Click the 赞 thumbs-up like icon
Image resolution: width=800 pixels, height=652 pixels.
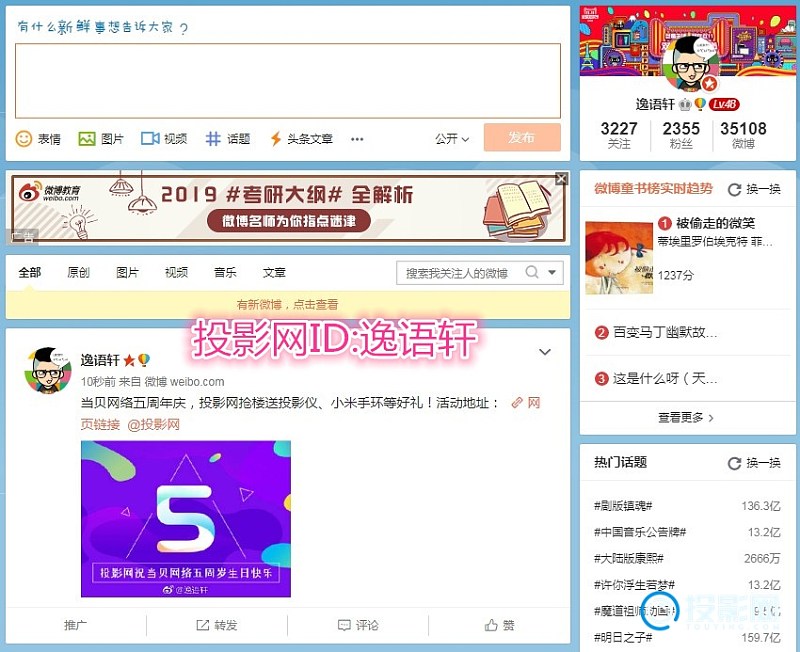click(x=491, y=625)
